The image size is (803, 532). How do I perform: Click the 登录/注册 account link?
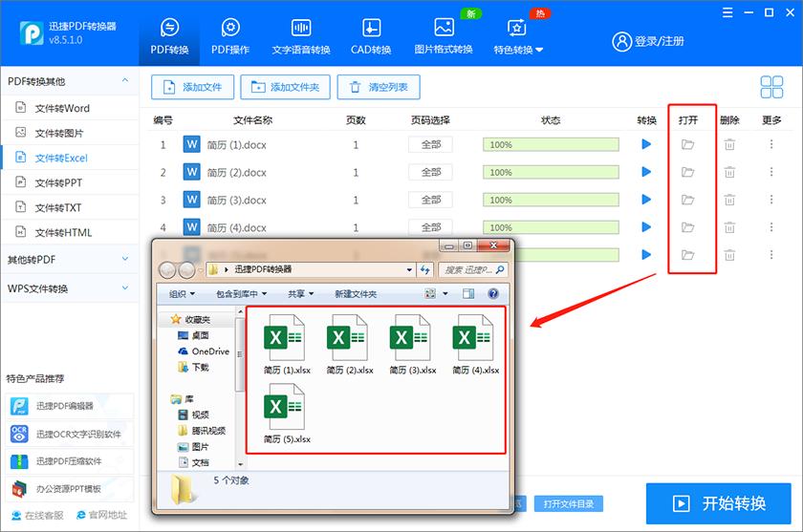coord(648,41)
